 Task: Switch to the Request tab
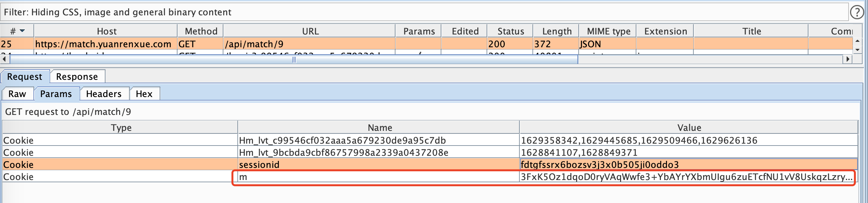(25, 76)
